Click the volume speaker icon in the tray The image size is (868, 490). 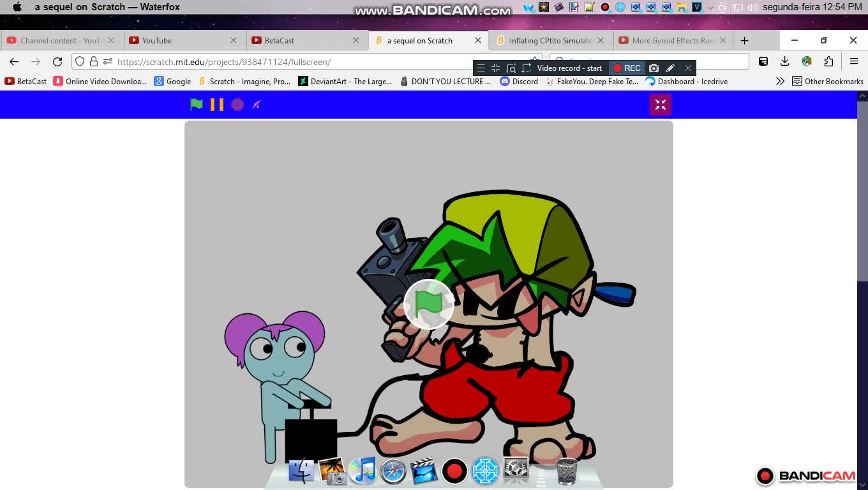coord(753,7)
